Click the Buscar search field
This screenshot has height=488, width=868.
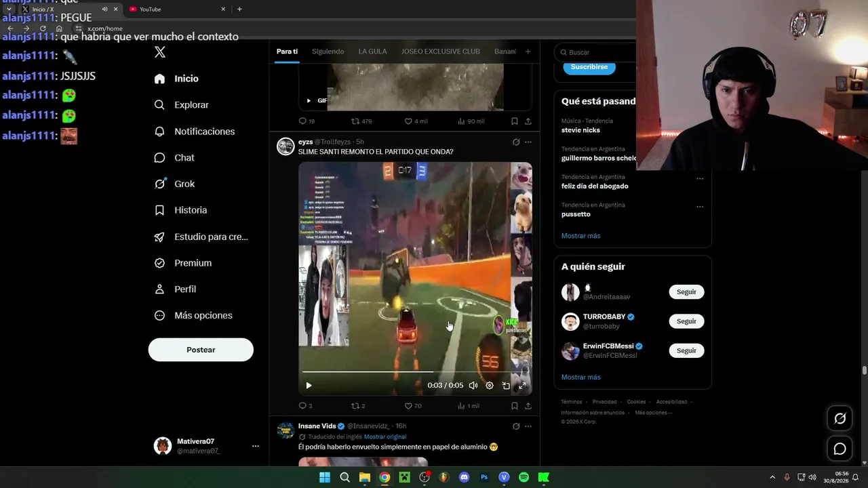tap(595, 52)
